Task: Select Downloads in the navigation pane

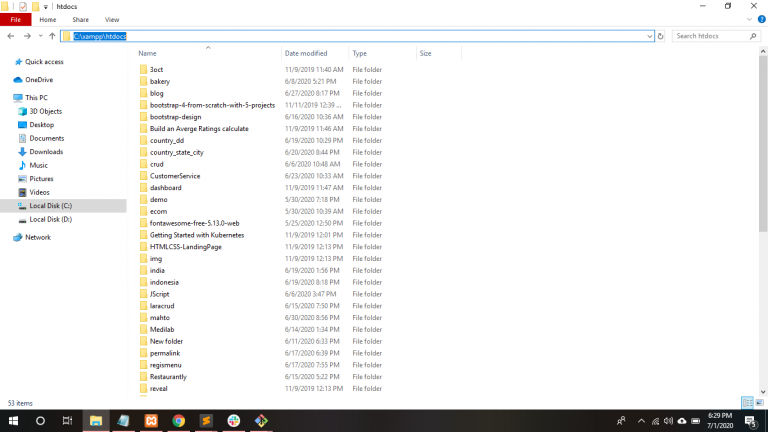Action: point(46,152)
